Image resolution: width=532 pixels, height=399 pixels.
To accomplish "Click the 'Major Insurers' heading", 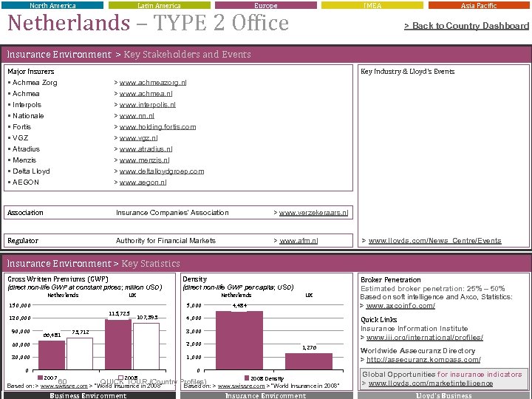I will click(31, 72).
